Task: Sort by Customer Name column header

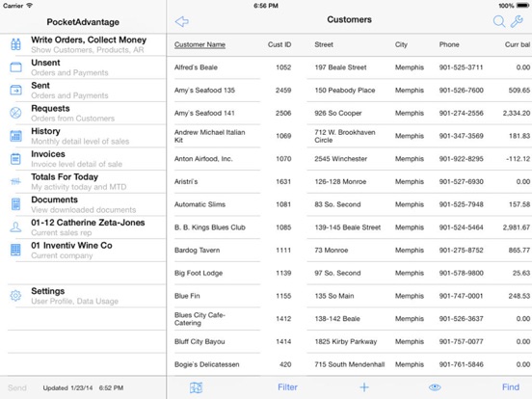Action: point(199,44)
